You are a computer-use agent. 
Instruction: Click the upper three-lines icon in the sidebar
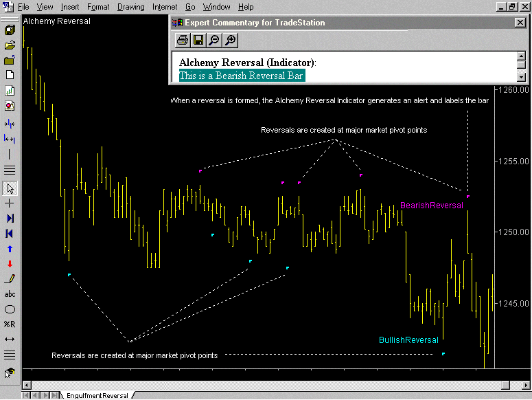click(10, 170)
